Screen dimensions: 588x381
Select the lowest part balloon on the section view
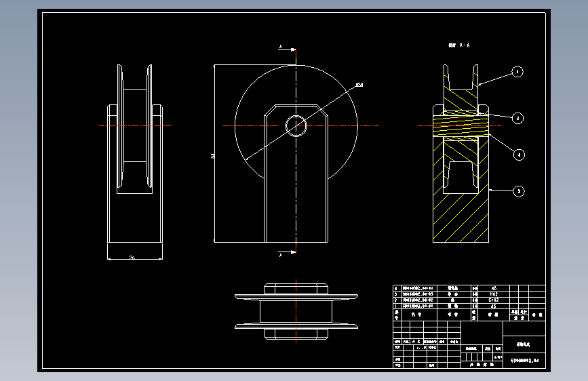[519, 191]
